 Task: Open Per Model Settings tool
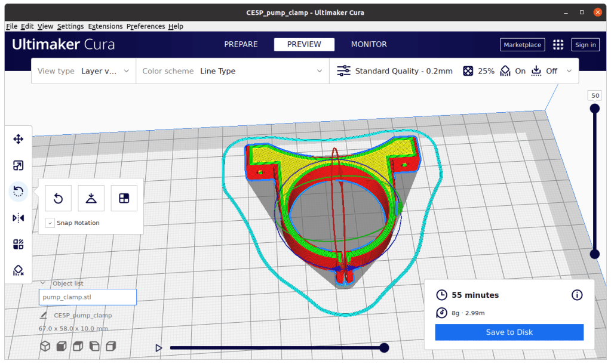click(18, 244)
